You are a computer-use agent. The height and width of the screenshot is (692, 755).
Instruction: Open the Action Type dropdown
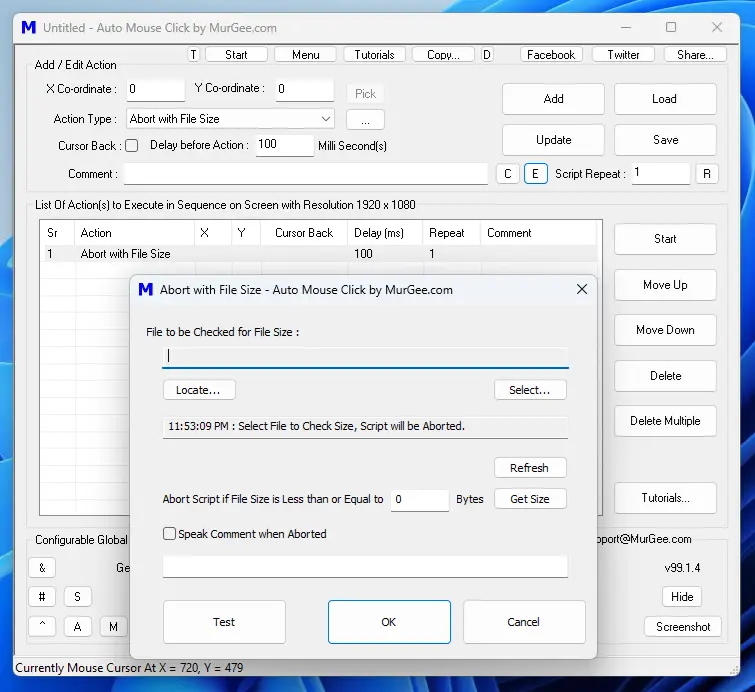click(230, 118)
